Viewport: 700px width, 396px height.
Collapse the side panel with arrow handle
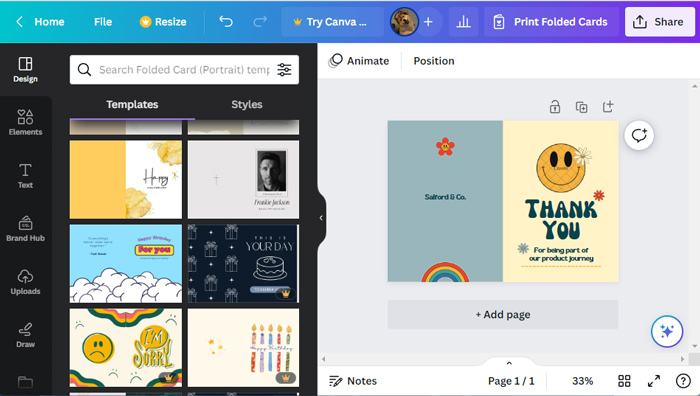point(321,218)
